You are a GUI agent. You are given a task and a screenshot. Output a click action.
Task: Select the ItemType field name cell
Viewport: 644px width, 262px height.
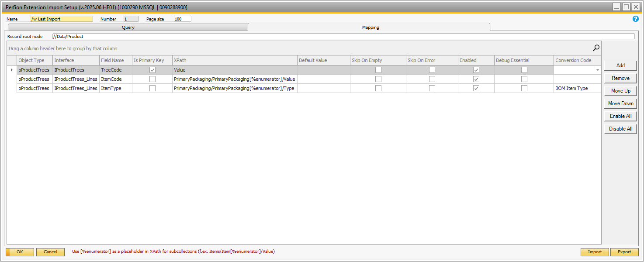tap(116, 88)
